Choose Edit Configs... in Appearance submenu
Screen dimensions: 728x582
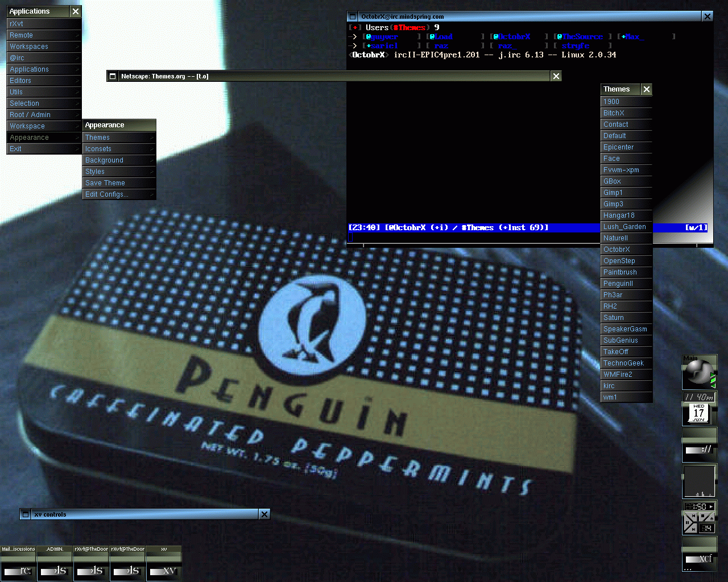pos(119,194)
